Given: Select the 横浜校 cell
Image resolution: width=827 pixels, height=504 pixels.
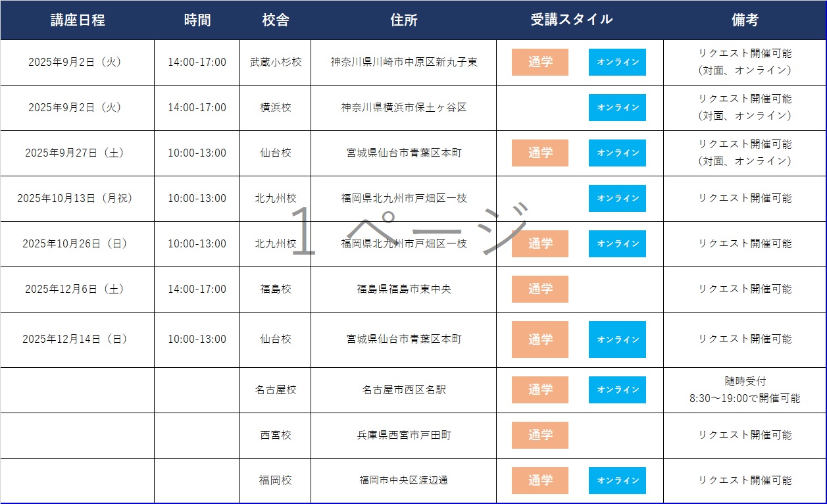Looking at the screenshot, I should (276, 108).
